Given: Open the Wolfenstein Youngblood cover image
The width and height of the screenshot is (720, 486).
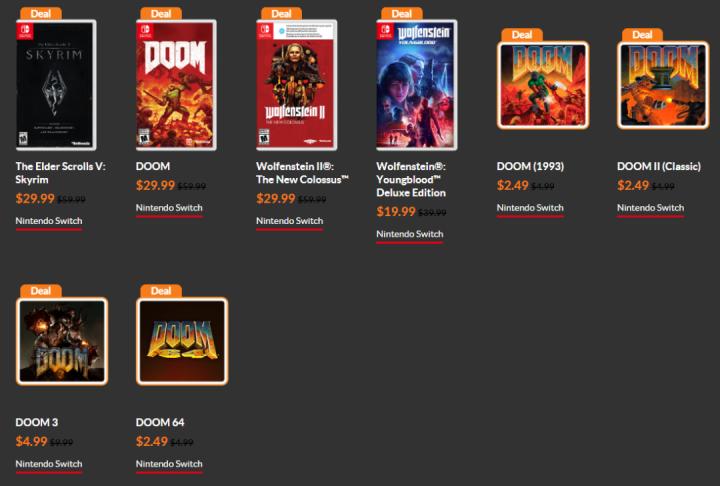Looking at the screenshot, I should 416,85.
